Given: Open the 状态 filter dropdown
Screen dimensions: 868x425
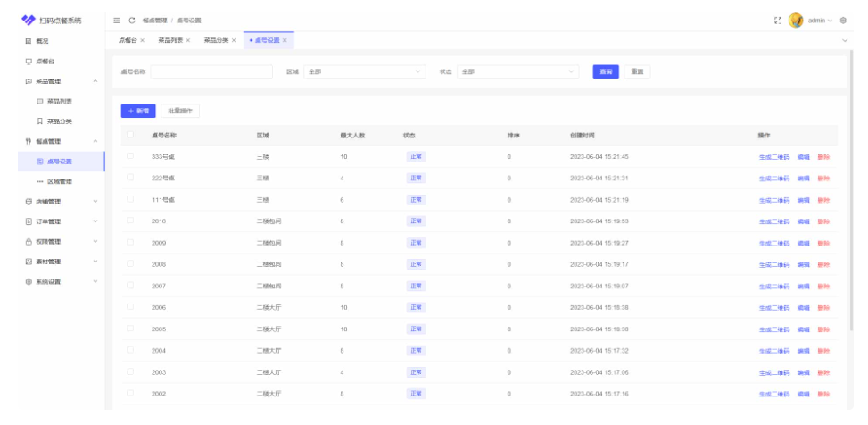Looking at the screenshot, I should [517, 72].
